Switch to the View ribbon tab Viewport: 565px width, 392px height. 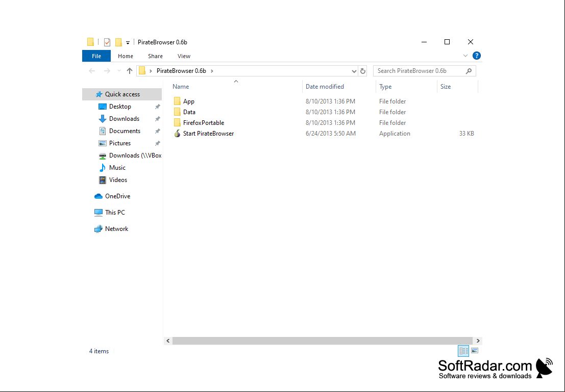click(x=184, y=56)
